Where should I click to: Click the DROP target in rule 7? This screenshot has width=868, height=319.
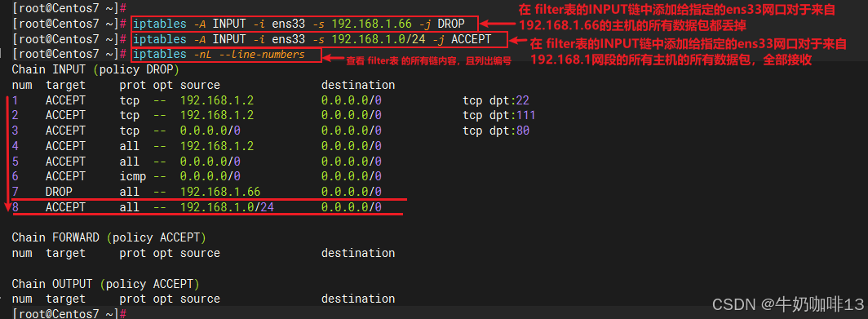pyautogui.click(x=59, y=192)
